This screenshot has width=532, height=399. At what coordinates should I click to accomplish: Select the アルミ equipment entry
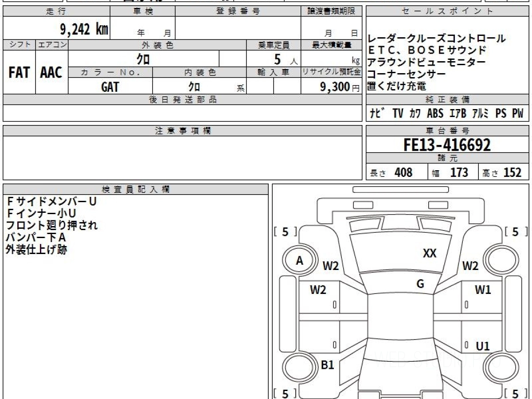point(481,113)
